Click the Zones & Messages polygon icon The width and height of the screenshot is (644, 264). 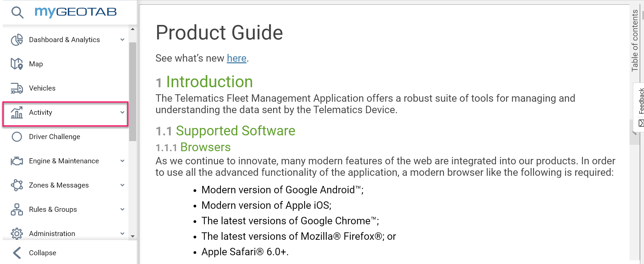[17, 185]
